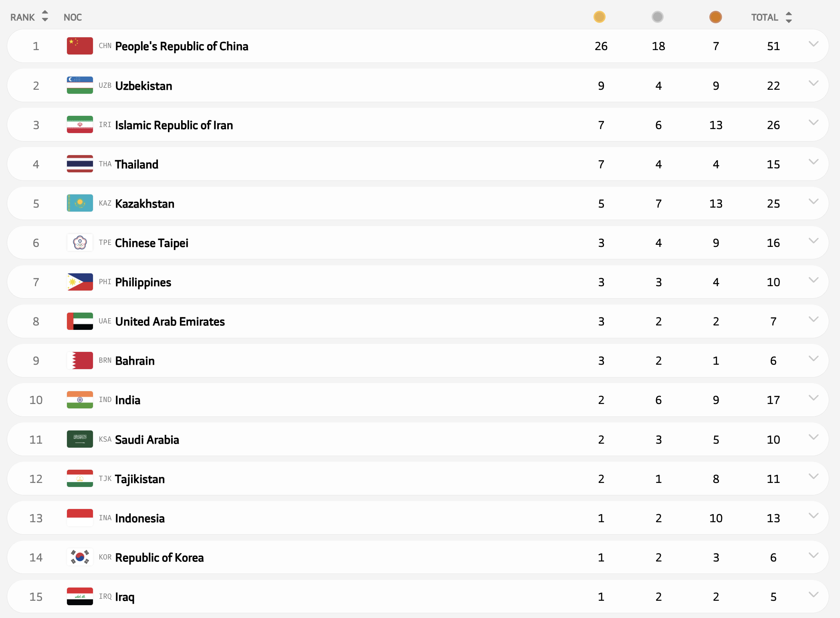840x618 pixels.
Task: Click the TOTAL column header label
Action: pyautogui.click(x=764, y=17)
